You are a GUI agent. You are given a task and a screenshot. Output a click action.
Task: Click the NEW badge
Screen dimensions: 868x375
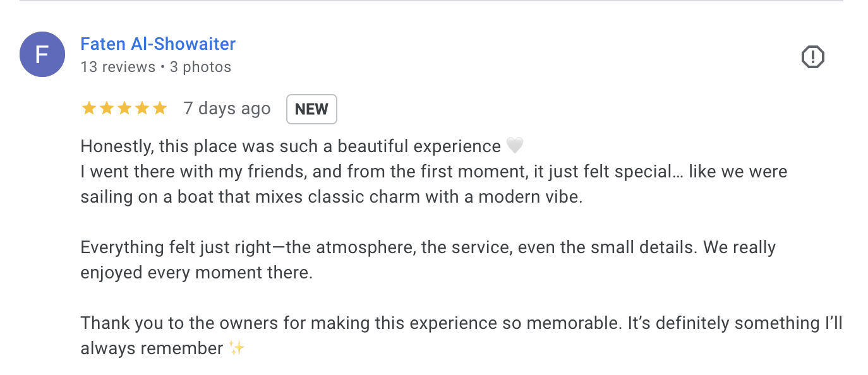(x=311, y=109)
